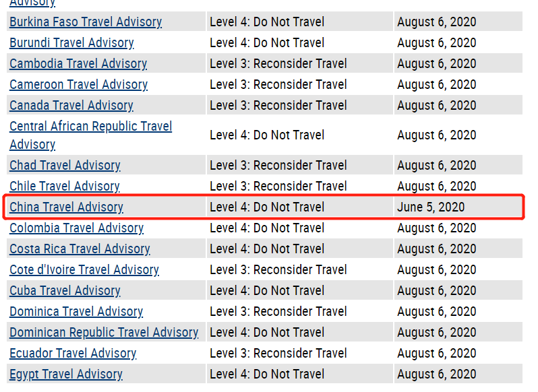Open the Cameroon Travel Advisory page
The width and height of the screenshot is (538, 392).
[78, 84]
